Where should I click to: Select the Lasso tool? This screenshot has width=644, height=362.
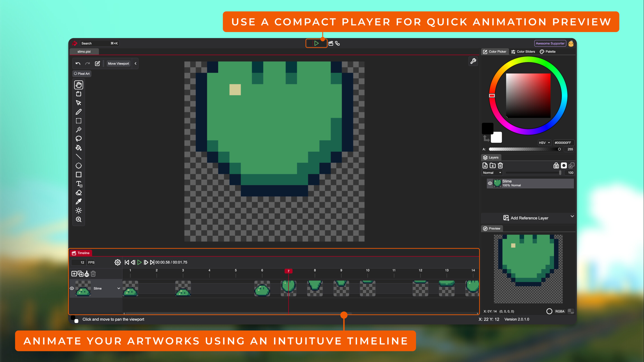tap(79, 139)
